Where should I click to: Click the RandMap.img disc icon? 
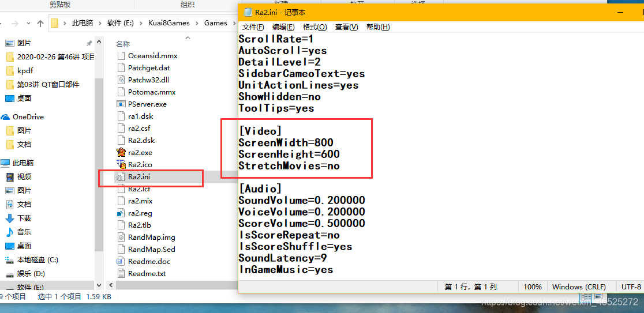pyautogui.click(x=121, y=237)
